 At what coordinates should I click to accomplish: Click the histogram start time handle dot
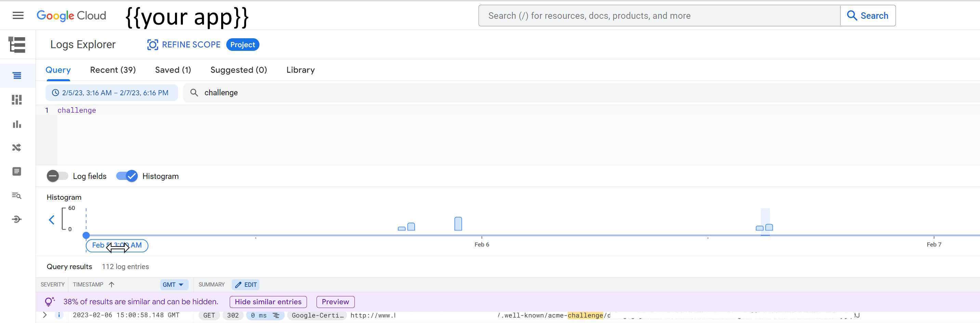[86, 235]
